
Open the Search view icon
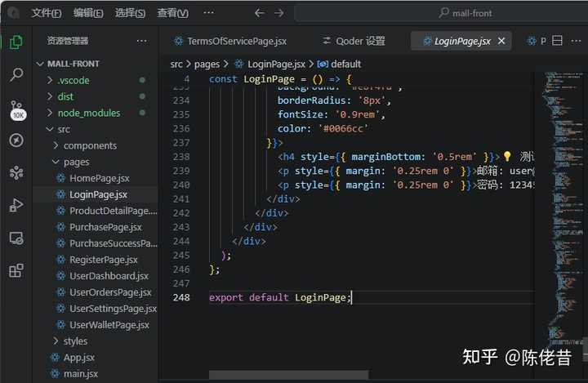16,75
